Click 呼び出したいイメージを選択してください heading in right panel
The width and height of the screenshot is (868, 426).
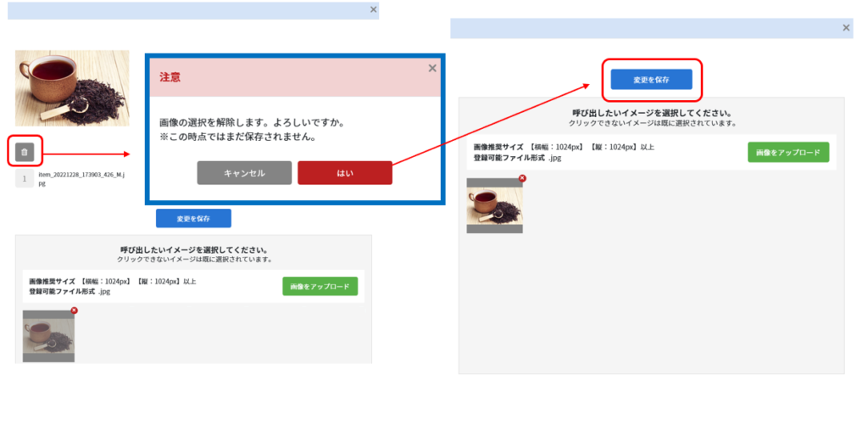[652, 113]
